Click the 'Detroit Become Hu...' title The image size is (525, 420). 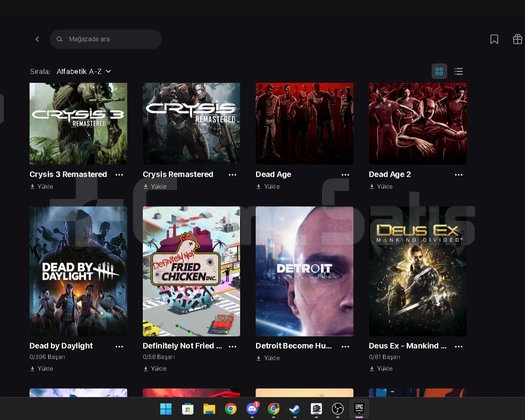tap(294, 346)
